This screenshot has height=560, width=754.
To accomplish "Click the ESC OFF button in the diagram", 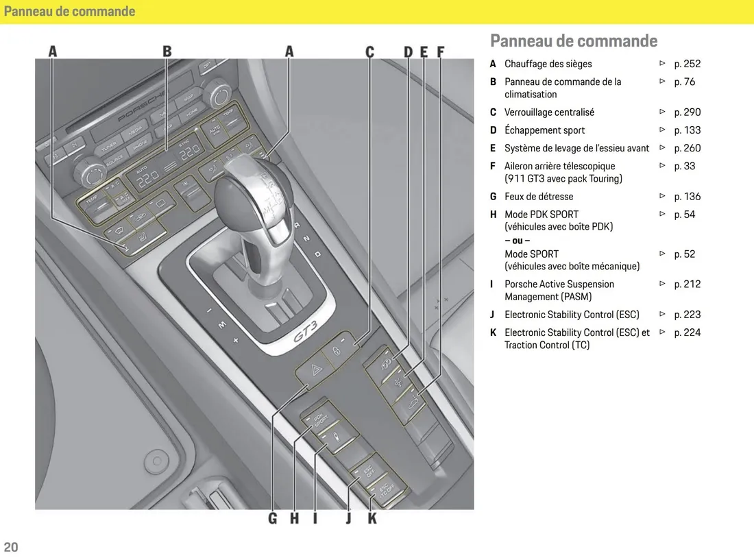I will (x=368, y=471).
